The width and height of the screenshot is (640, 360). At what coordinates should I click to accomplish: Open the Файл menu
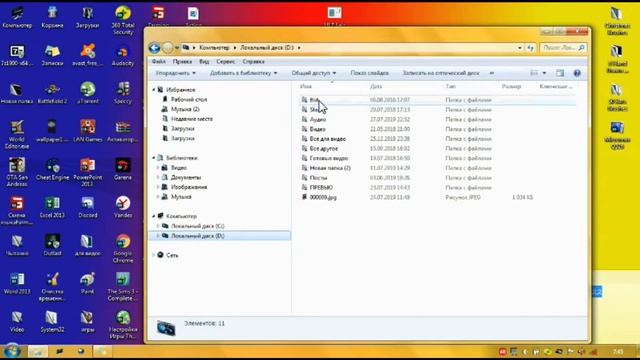point(159,62)
